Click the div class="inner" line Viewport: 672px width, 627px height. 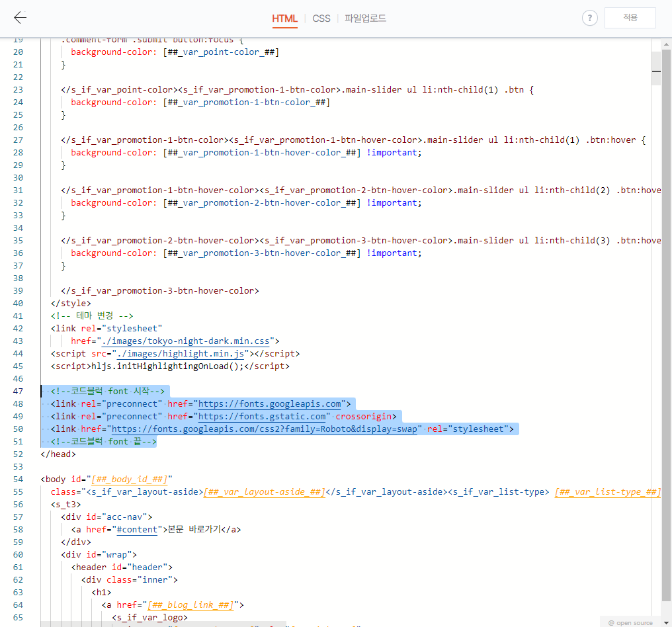(130, 580)
